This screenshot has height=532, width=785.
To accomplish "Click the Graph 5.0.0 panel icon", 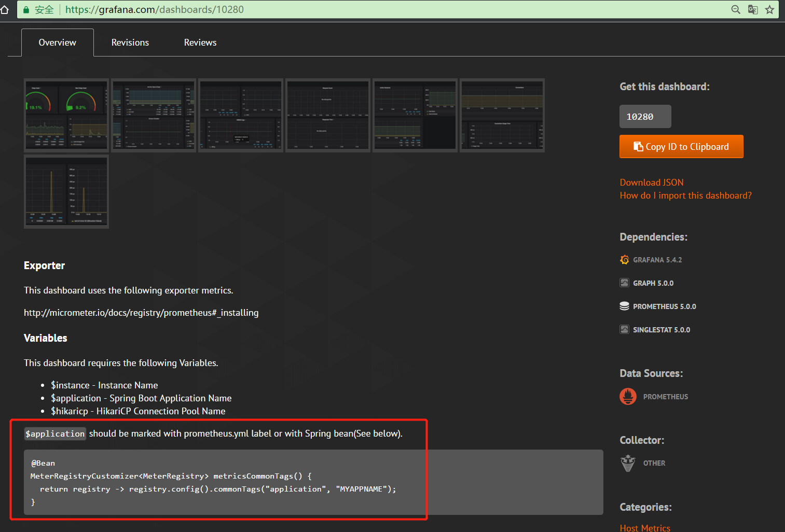I will tap(625, 283).
